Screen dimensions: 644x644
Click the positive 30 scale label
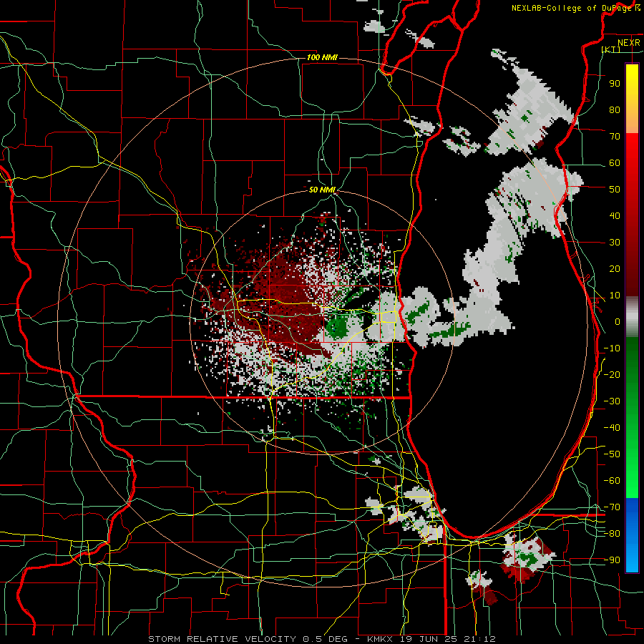[x=615, y=243]
